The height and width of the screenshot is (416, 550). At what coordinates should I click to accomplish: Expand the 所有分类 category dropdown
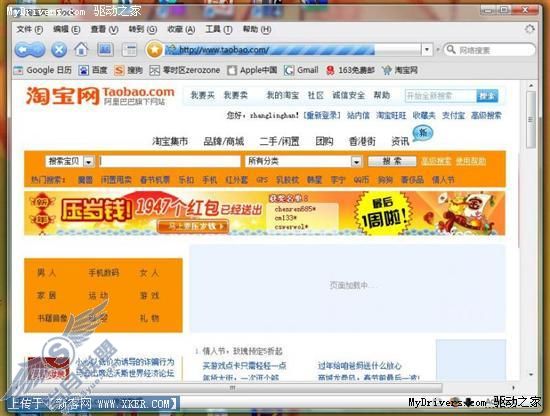click(356, 162)
